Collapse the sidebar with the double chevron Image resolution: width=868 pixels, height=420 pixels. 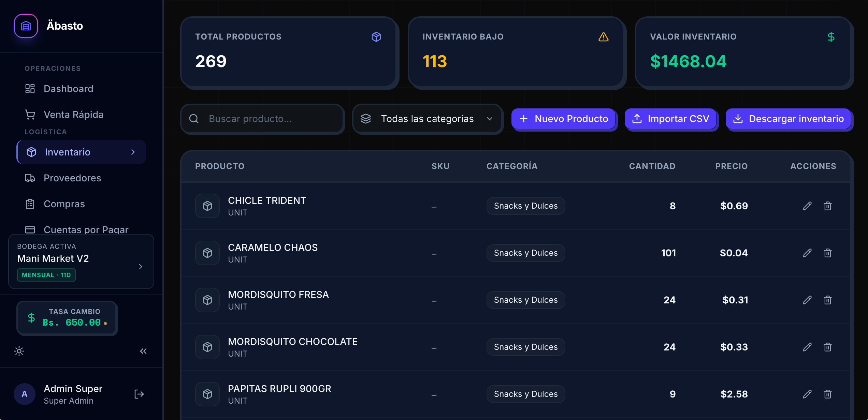(x=143, y=351)
